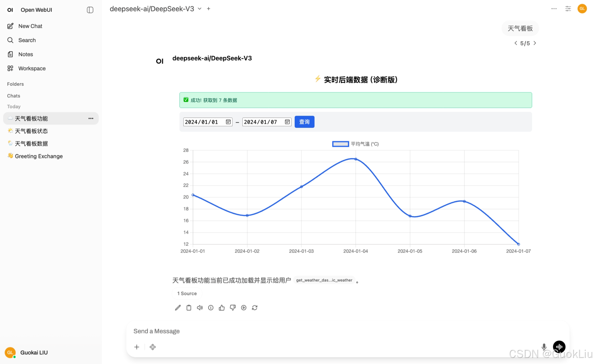
Task: Go to the previous response version
Action: (x=516, y=43)
